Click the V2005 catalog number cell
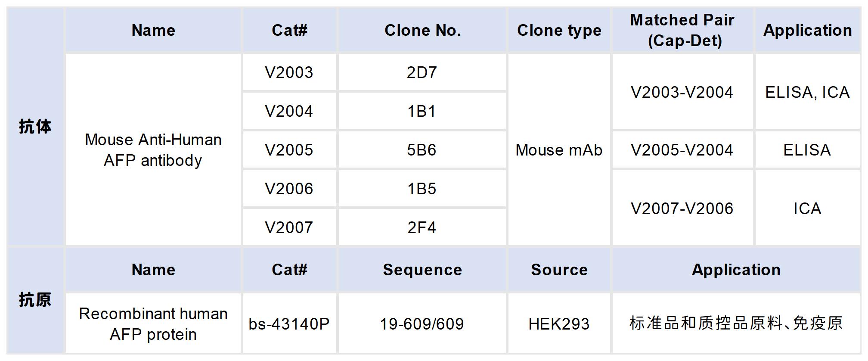Screen dimensions: 868x361 coord(289,150)
